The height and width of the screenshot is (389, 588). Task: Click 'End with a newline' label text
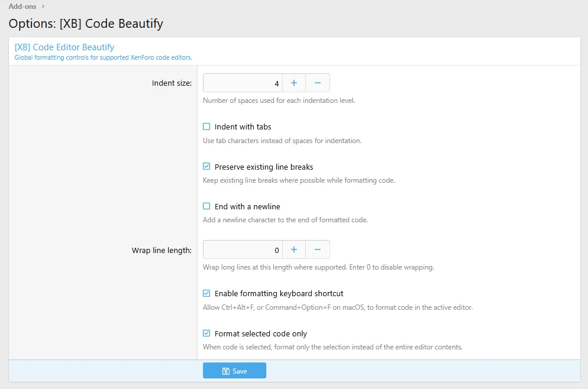247,206
